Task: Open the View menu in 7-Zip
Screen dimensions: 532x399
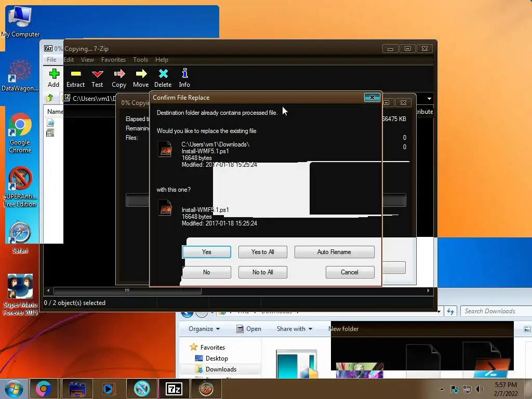Action: pyautogui.click(x=87, y=60)
